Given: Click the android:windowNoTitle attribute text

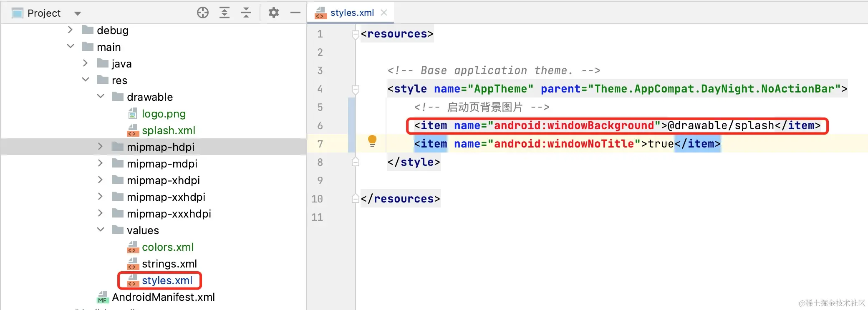Looking at the screenshot, I should point(564,144).
